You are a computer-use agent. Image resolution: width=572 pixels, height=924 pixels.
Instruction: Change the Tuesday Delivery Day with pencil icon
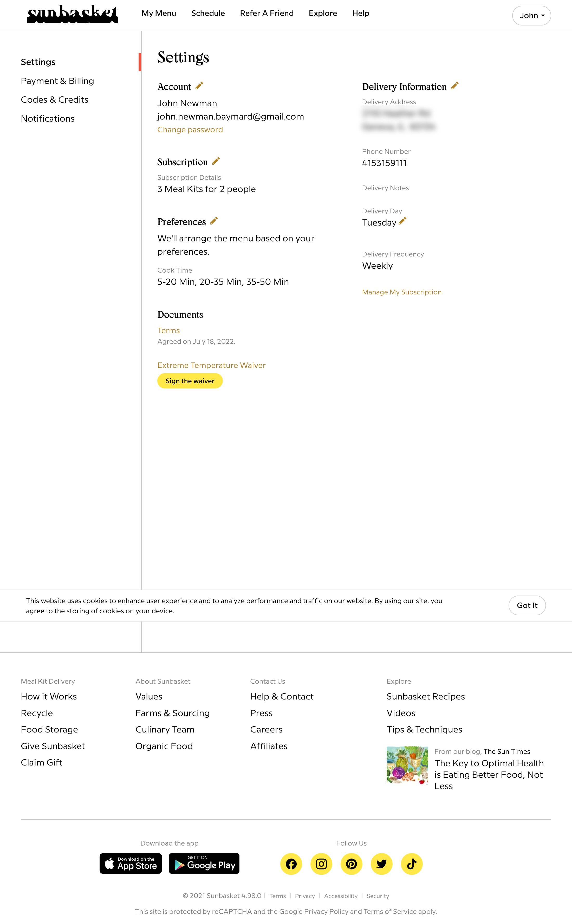click(402, 222)
